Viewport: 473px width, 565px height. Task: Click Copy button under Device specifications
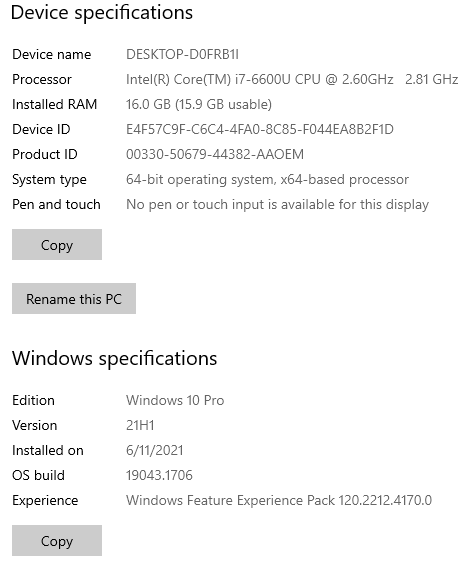coord(57,244)
